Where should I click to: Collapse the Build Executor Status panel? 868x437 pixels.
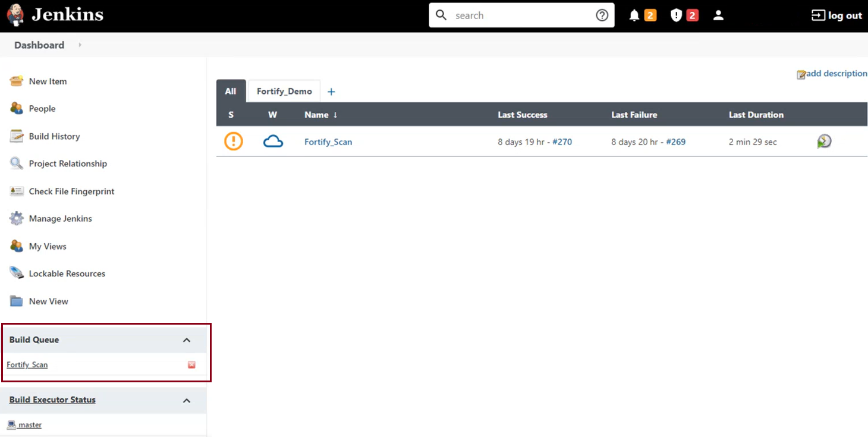coord(187,401)
